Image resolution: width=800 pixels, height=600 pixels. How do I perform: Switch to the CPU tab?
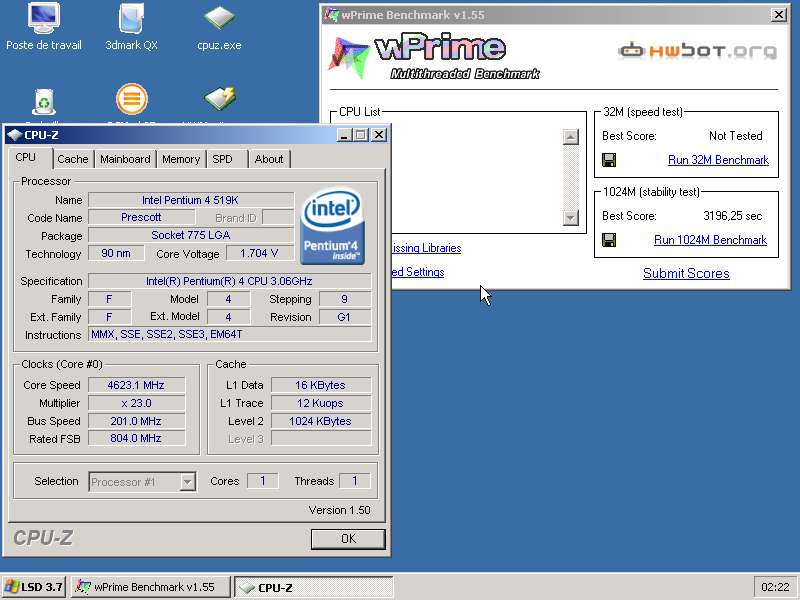[x=26, y=158]
